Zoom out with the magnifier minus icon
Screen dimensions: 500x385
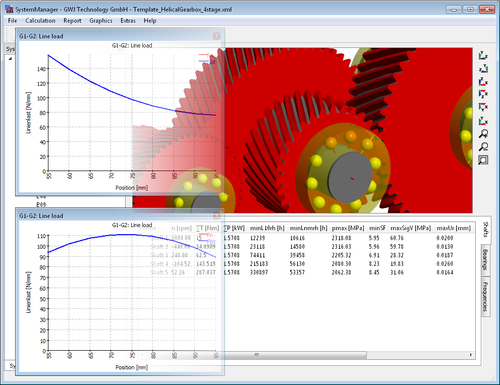[483, 147]
